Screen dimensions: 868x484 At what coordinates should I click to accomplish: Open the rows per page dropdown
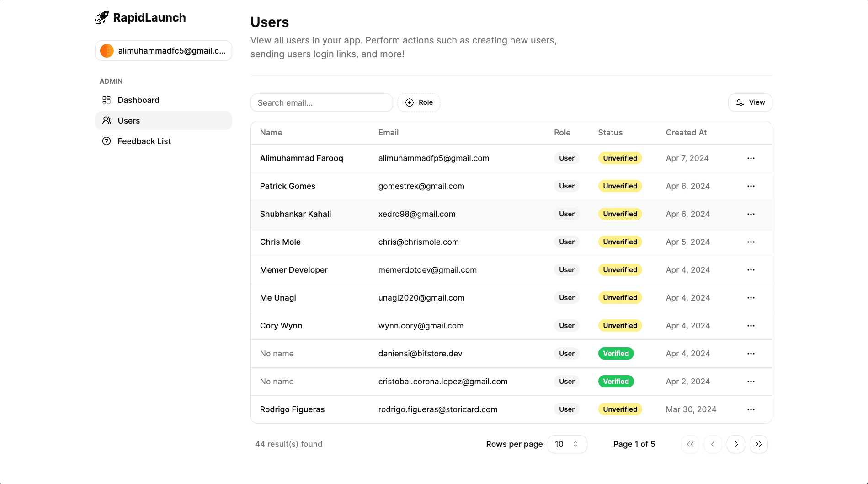[x=567, y=444]
